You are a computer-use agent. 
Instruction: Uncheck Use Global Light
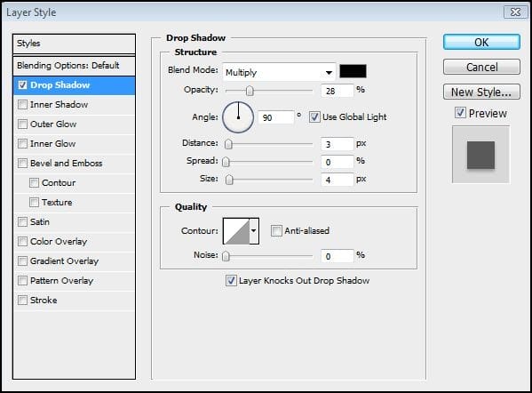[x=314, y=117]
